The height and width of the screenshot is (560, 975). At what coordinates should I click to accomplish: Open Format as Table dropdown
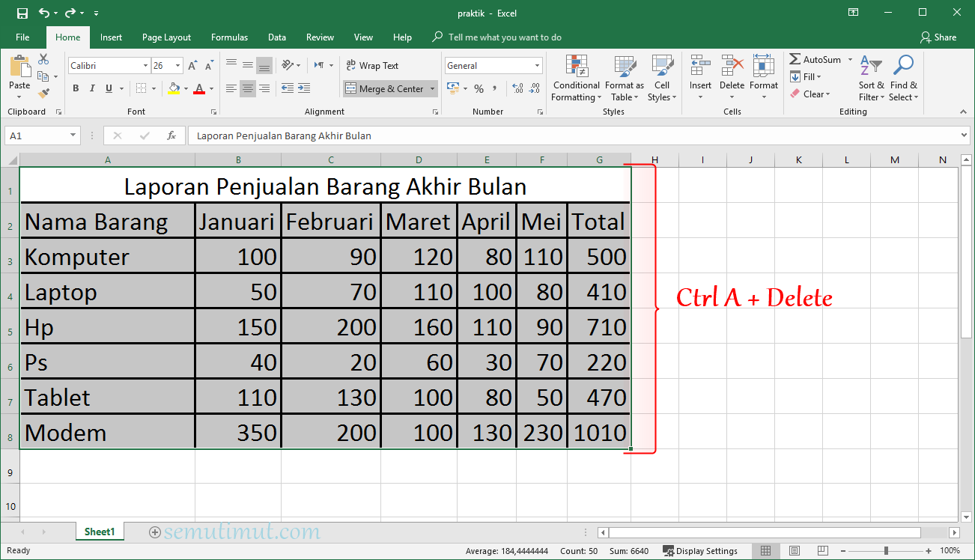(625, 78)
